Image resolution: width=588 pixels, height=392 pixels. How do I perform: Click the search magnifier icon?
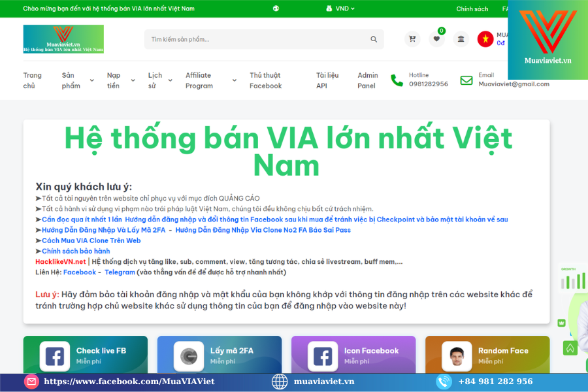point(374,39)
